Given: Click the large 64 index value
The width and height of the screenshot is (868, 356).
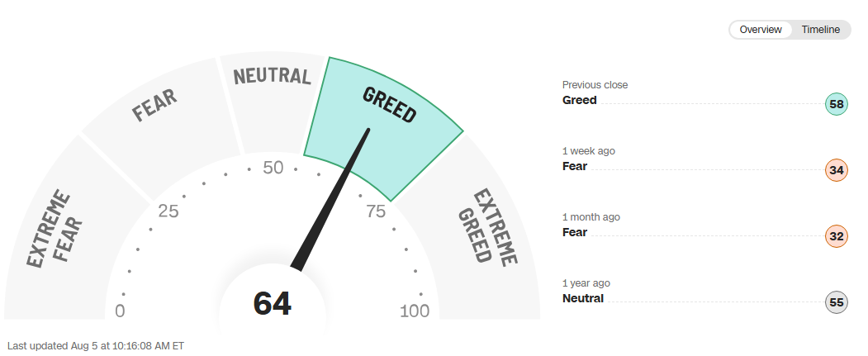Looking at the screenshot, I should coord(273,303).
